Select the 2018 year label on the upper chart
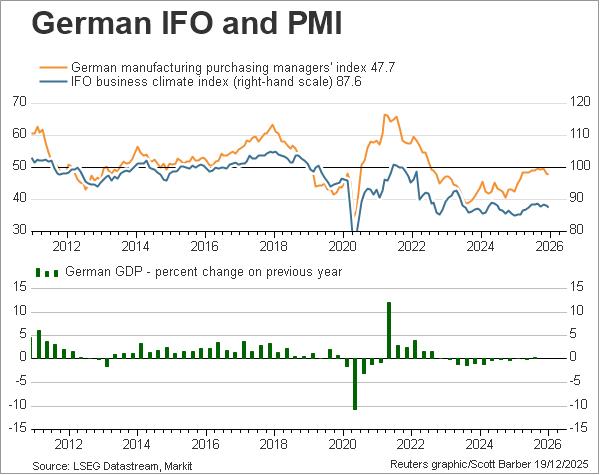 tap(273, 245)
